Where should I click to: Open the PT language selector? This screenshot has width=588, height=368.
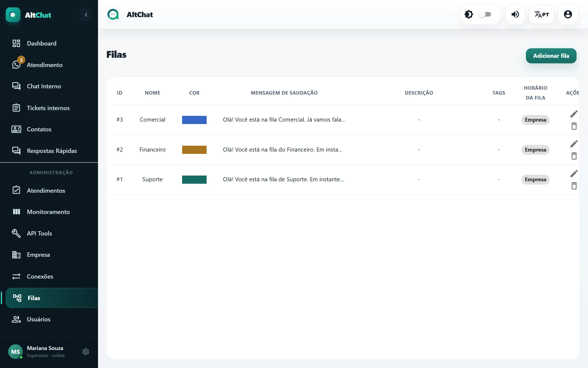click(x=542, y=14)
